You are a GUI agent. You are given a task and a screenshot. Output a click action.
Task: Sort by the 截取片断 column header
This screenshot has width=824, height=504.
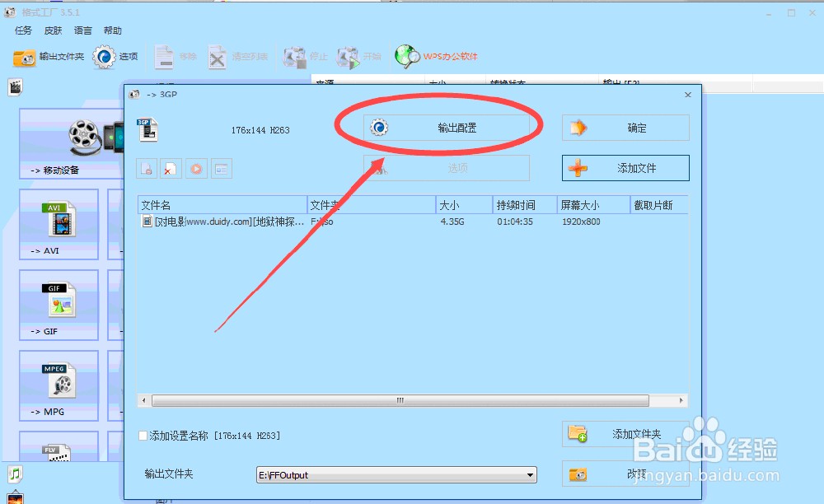[659, 205]
